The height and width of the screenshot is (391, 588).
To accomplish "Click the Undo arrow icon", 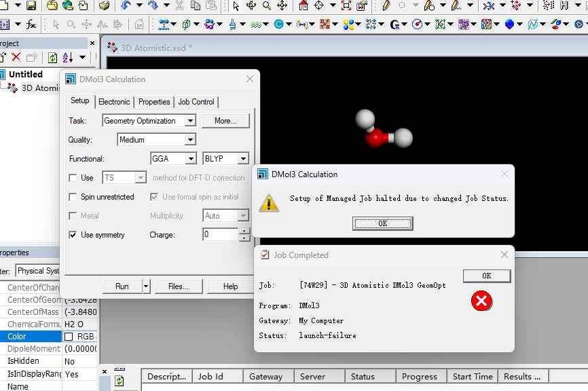I will (126, 6).
